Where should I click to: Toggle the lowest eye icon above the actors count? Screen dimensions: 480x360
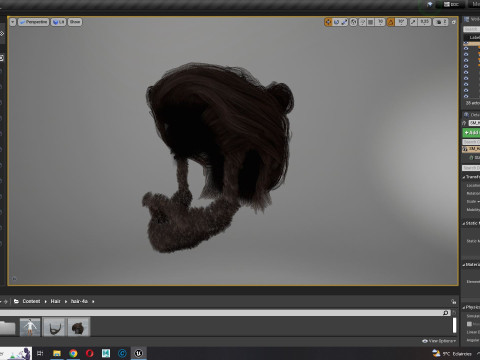[x=466, y=96]
